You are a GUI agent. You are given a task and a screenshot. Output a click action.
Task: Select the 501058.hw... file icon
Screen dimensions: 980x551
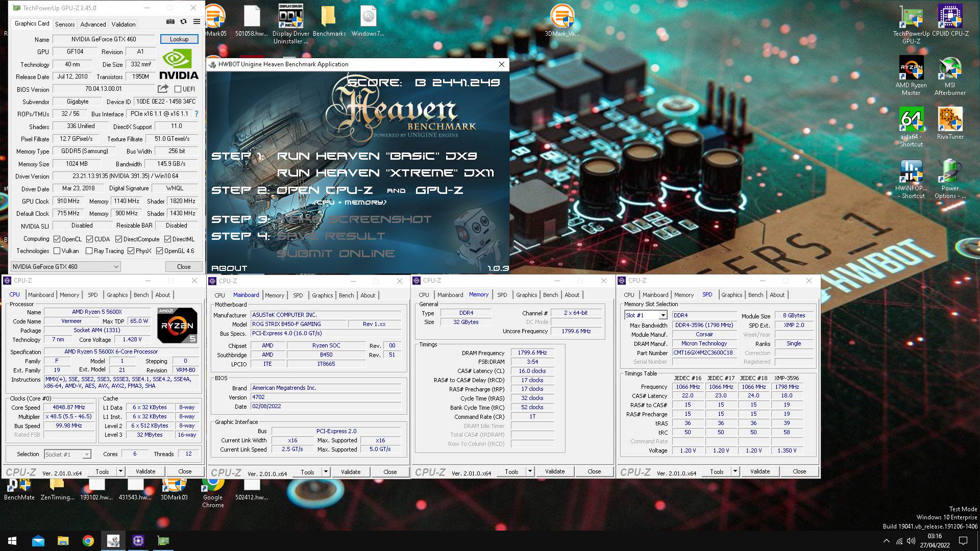[252, 20]
